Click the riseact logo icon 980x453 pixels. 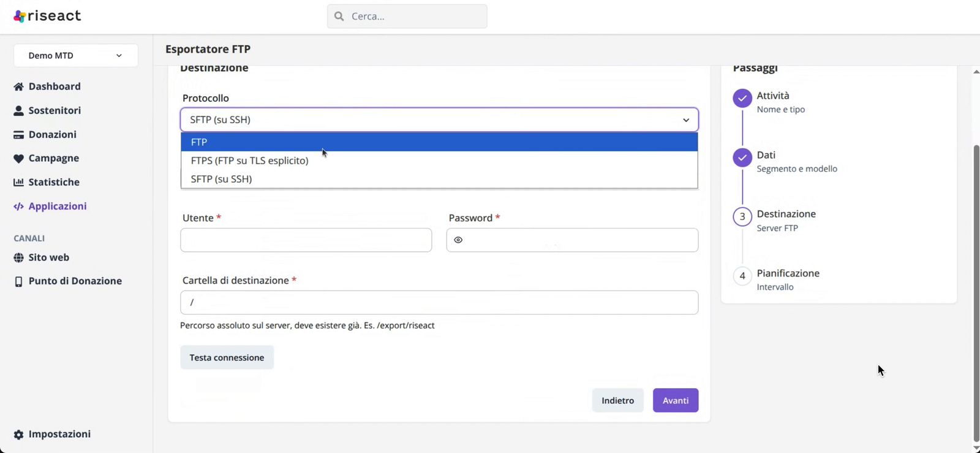coord(20,17)
